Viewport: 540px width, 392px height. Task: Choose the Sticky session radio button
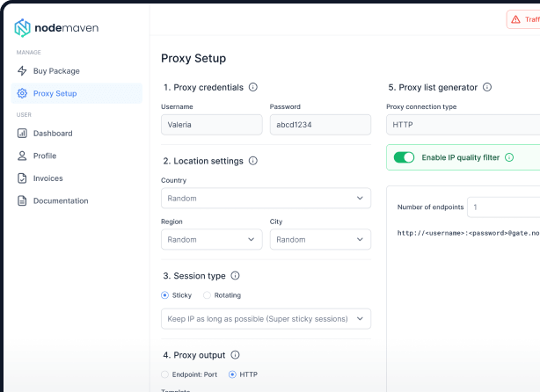click(165, 295)
